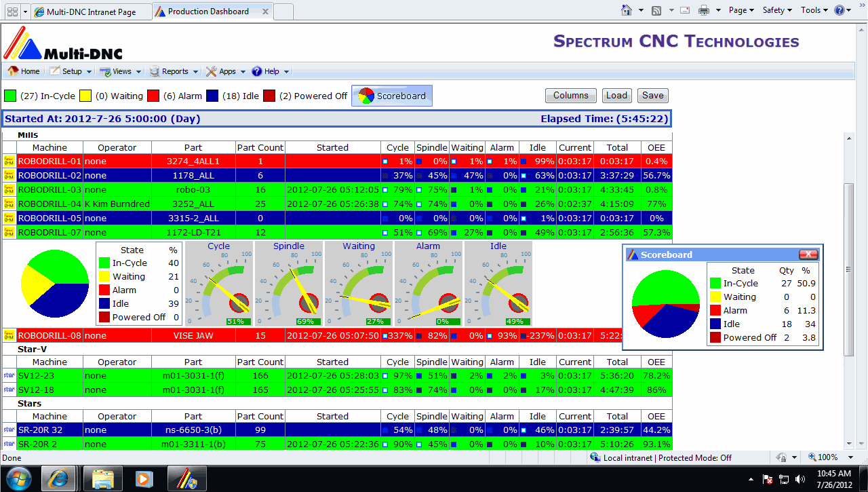Click the vertical scrollbar thumb
The width and height of the screenshot is (868, 492).
[849, 269]
